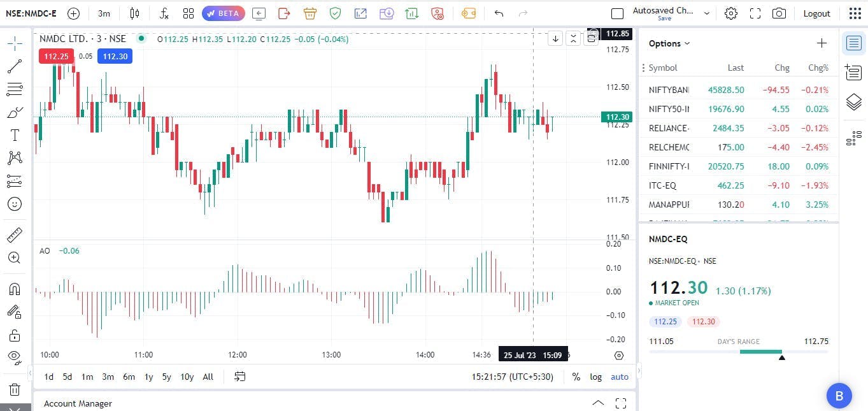The image size is (868, 411).
Task: Select the crosshair cursor tool
Action: tap(15, 43)
